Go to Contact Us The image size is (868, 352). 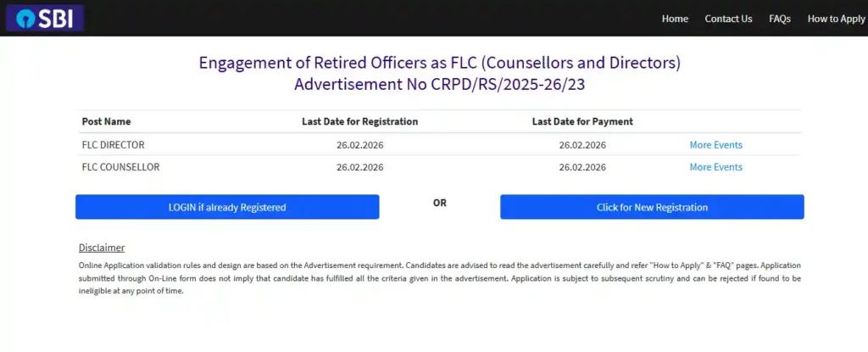(x=728, y=19)
